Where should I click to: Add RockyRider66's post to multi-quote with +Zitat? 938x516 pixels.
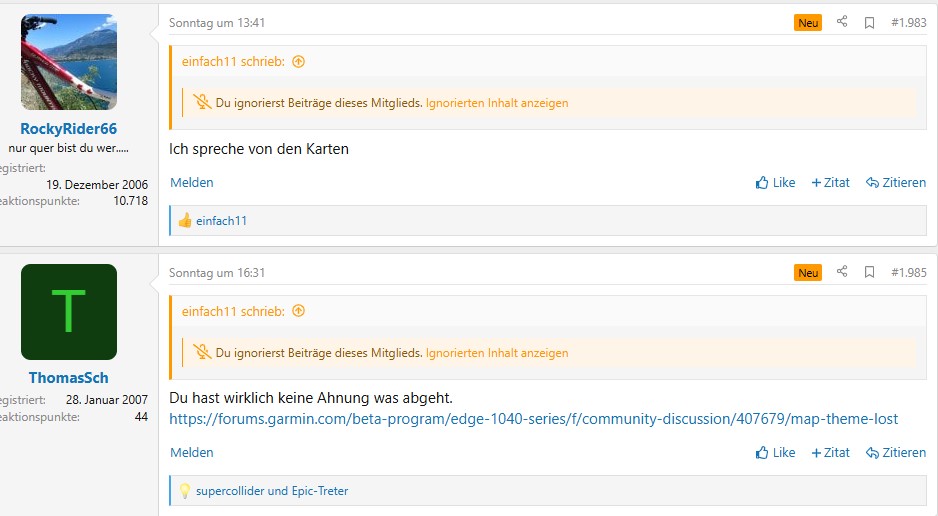point(831,182)
